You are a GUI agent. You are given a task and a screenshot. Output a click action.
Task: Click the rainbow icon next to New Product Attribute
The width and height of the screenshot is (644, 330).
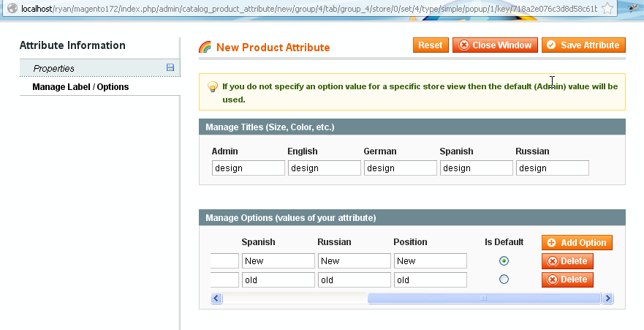[x=205, y=48]
